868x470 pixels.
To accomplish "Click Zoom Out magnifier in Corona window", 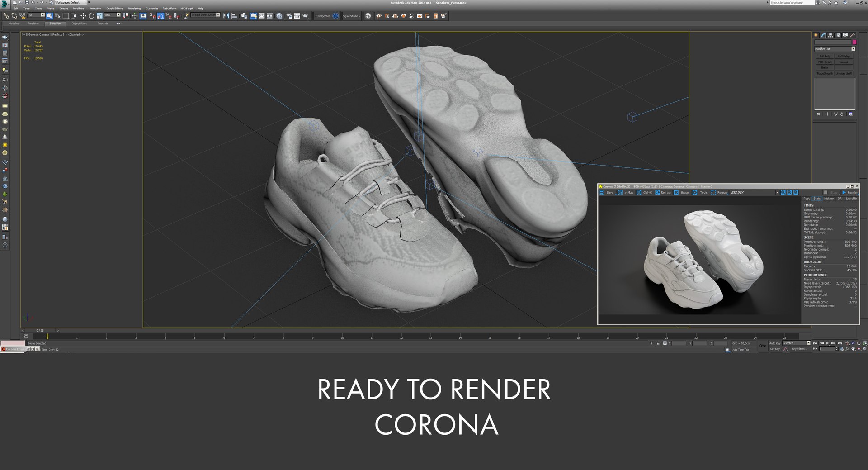I will coord(789,193).
